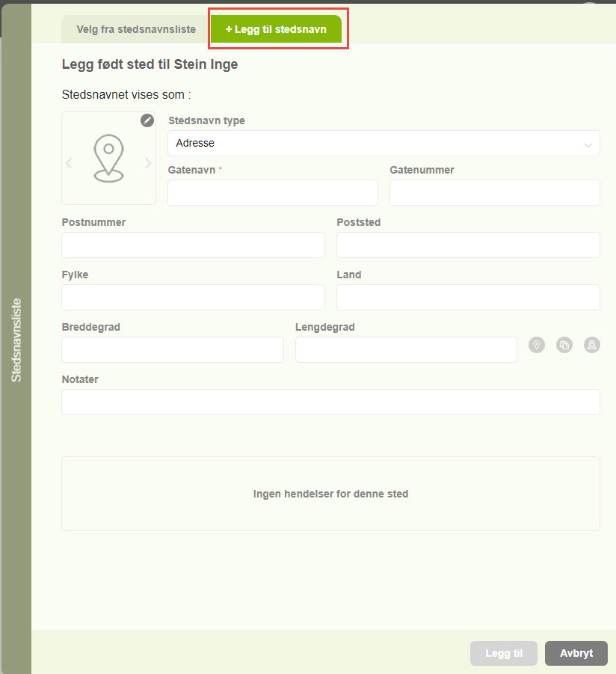Click the pencil edit icon on place image
This screenshot has width=616, height=674.
[x=147, y=120]
